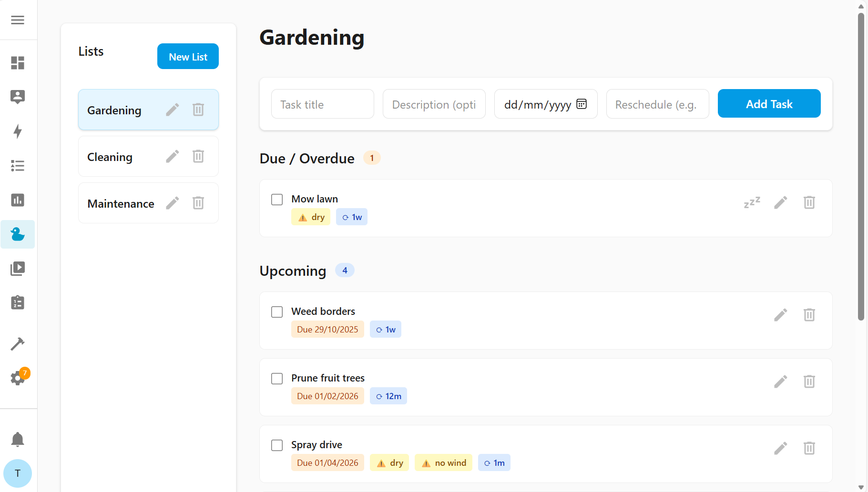Open the checklist icon in sidebar
This screenshot has height=492, width=868.
18,166
